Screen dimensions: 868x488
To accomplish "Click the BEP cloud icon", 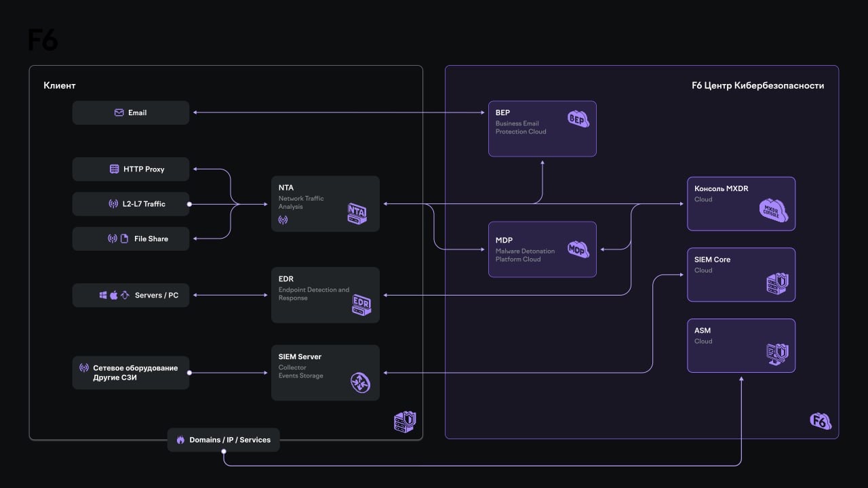I will [578, 119].
